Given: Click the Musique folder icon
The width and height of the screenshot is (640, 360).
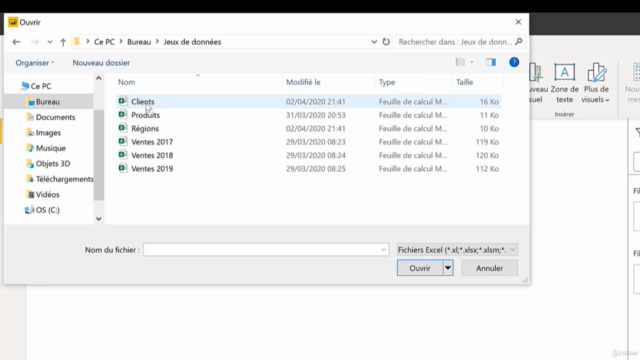Looking at the screenshot, I should point(30,148).
